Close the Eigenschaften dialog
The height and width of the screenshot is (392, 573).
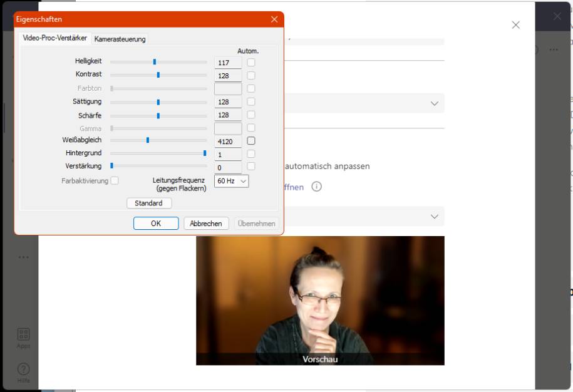[x=274, y=19]
